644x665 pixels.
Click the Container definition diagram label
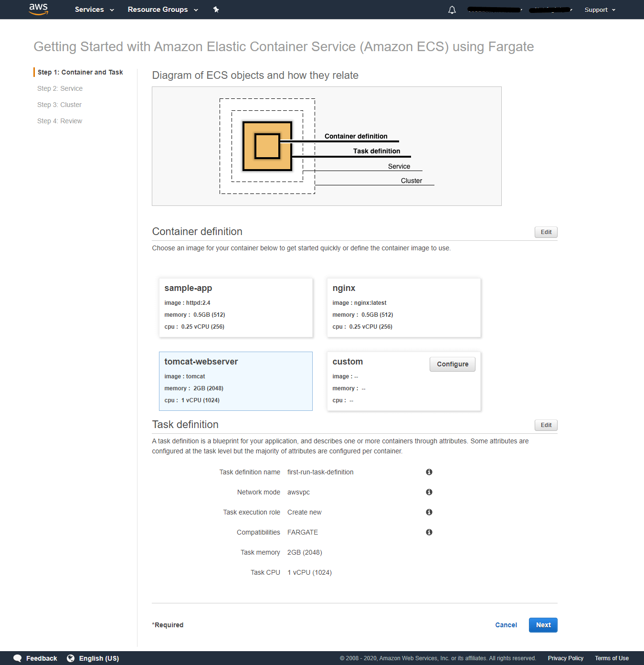pyautogui.click(x=356, y=136)
